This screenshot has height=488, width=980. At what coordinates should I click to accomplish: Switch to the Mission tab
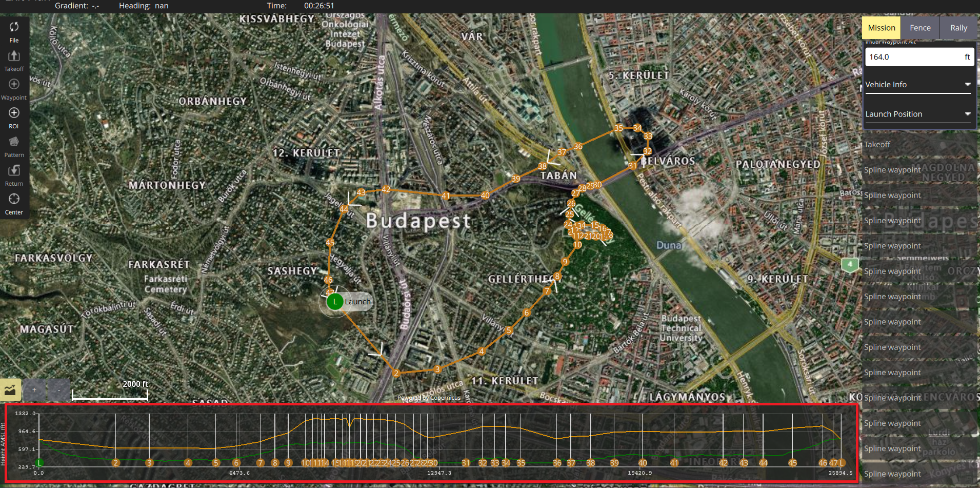pyautogui.click(x=882, y=28)
